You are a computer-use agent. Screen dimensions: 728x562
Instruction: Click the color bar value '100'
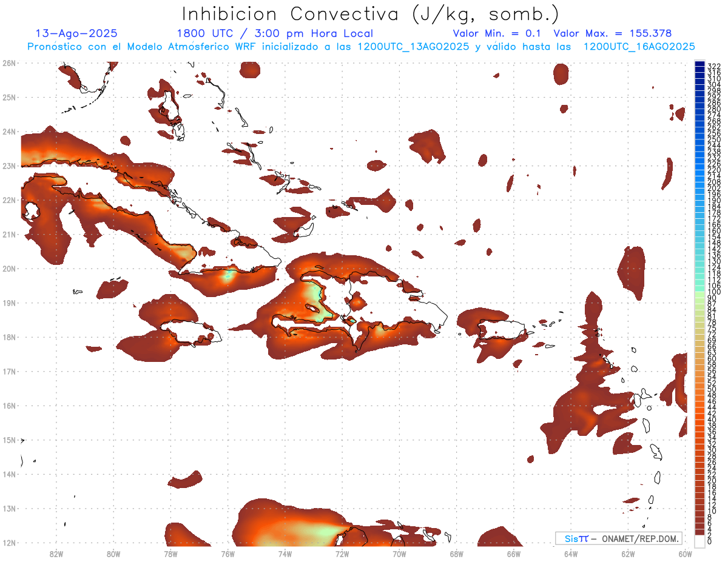tap(714, 292)
